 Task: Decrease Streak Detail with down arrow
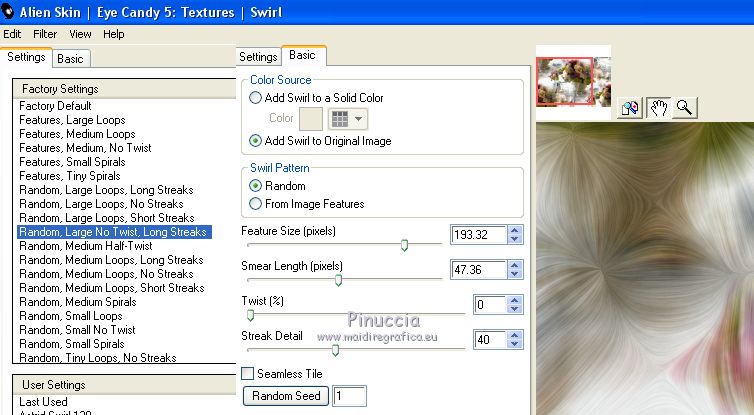(x=515, y=344)
